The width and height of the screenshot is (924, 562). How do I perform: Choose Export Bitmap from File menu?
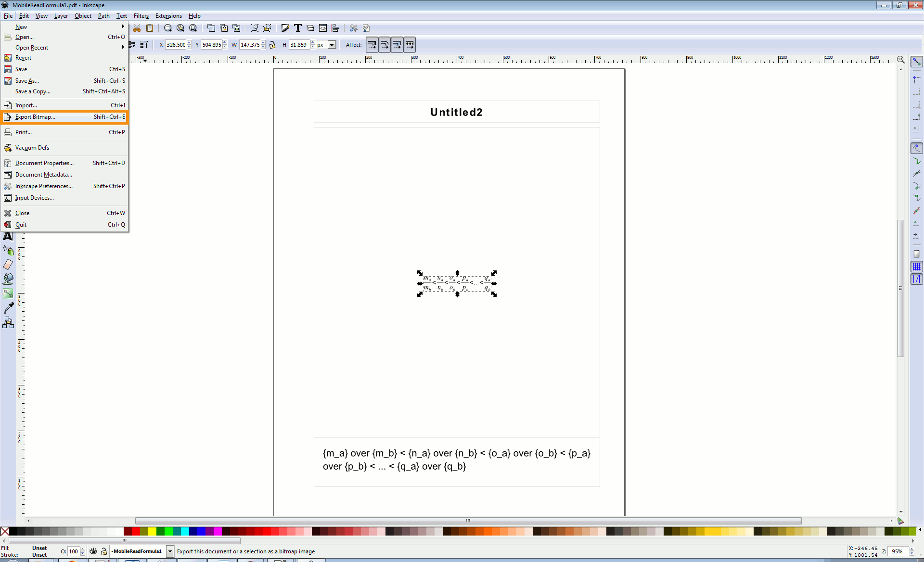[x=35, y=117]
